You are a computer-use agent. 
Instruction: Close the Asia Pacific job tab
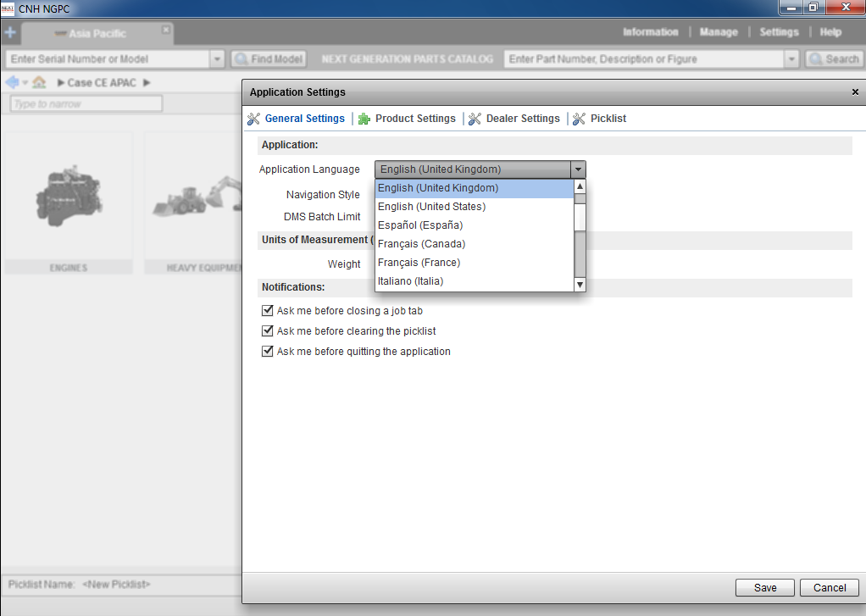(x=166, y=30)
